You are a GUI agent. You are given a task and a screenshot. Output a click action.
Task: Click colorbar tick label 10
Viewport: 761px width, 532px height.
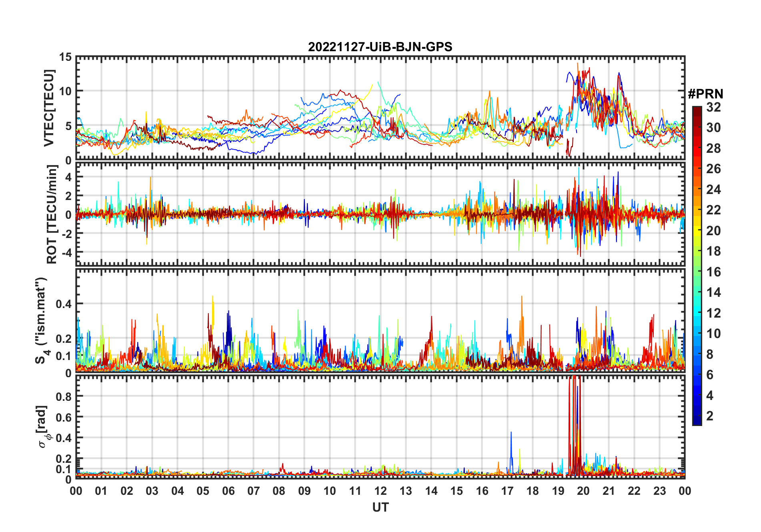713,334
